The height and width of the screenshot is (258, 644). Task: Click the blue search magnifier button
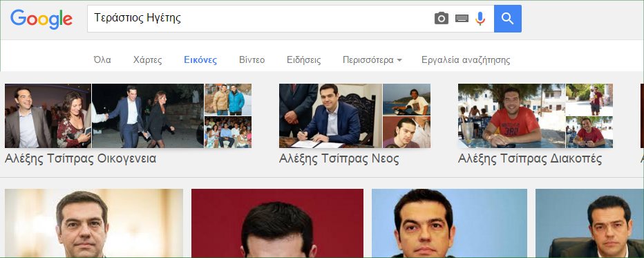508,19
